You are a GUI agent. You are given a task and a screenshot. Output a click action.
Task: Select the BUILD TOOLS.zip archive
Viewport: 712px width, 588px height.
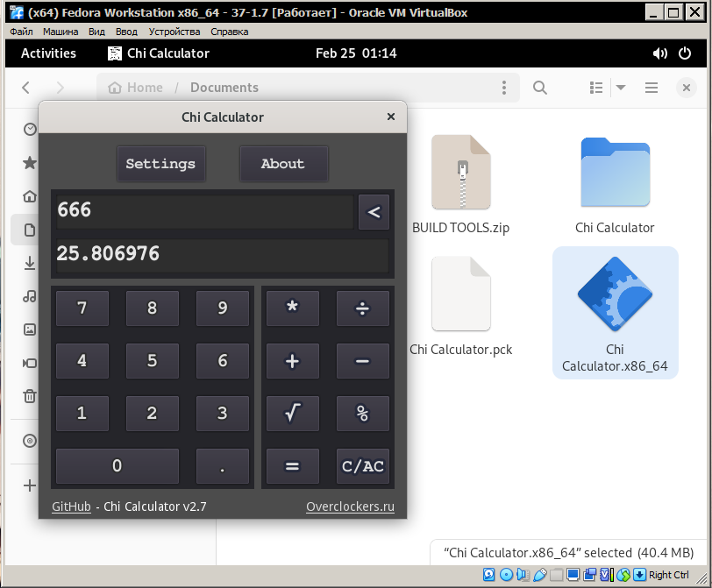pos(461,185)
